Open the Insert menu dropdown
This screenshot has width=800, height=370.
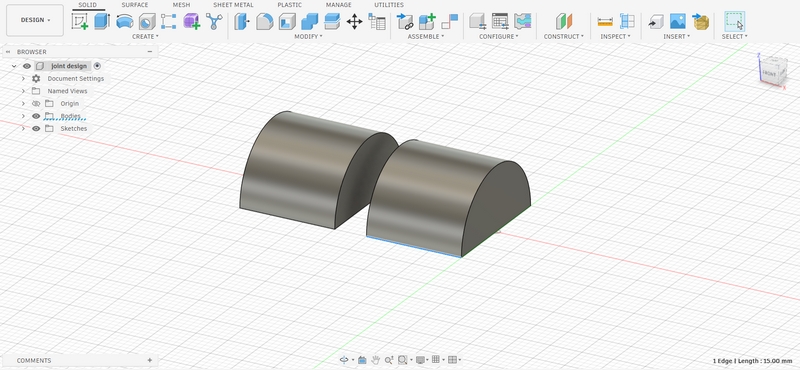click(x=677, y=37)
